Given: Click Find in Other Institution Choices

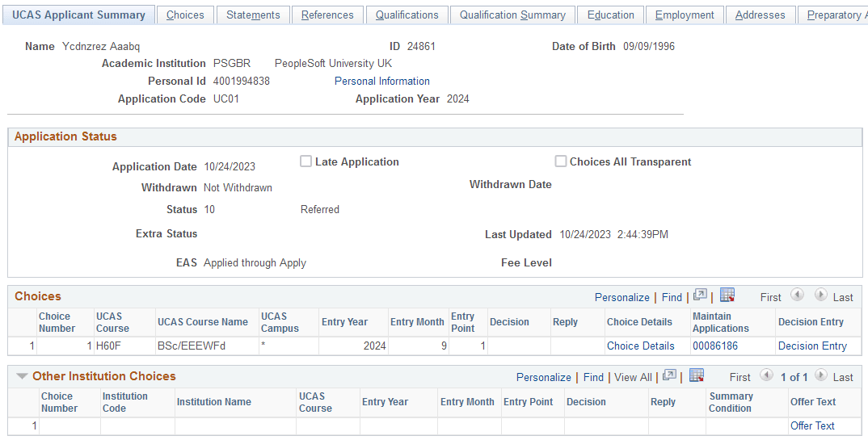Looking at the screenshot, I should coord(593,378).
